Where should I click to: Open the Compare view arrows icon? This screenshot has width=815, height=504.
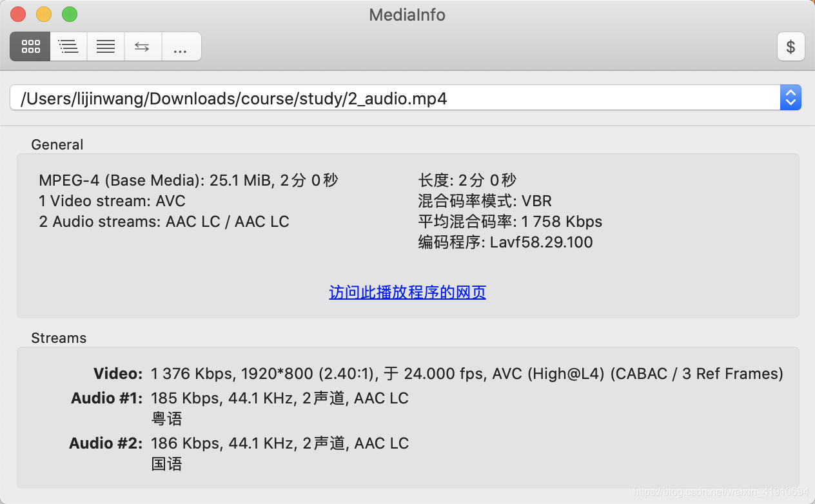coord(142,46)
